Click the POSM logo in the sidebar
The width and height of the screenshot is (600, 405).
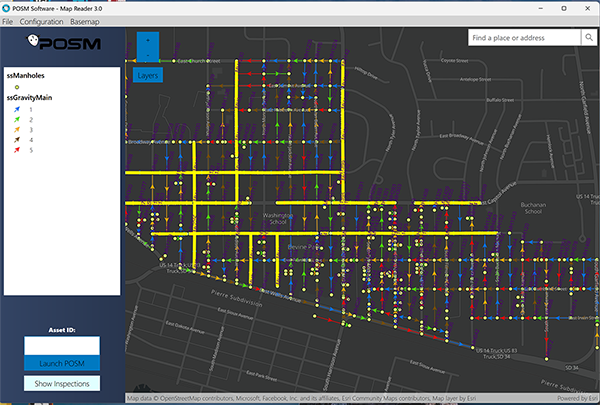click(x=60, y=45)
